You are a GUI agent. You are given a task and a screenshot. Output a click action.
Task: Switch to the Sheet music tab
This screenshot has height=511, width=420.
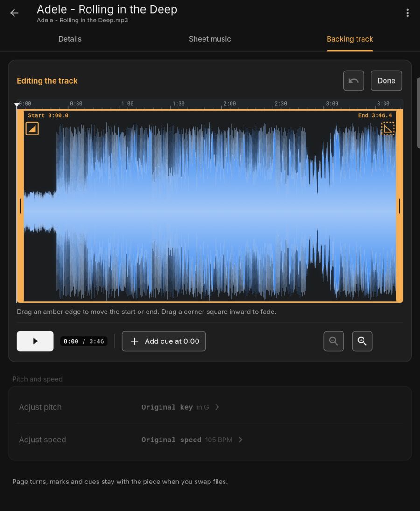tap(210, 39)
